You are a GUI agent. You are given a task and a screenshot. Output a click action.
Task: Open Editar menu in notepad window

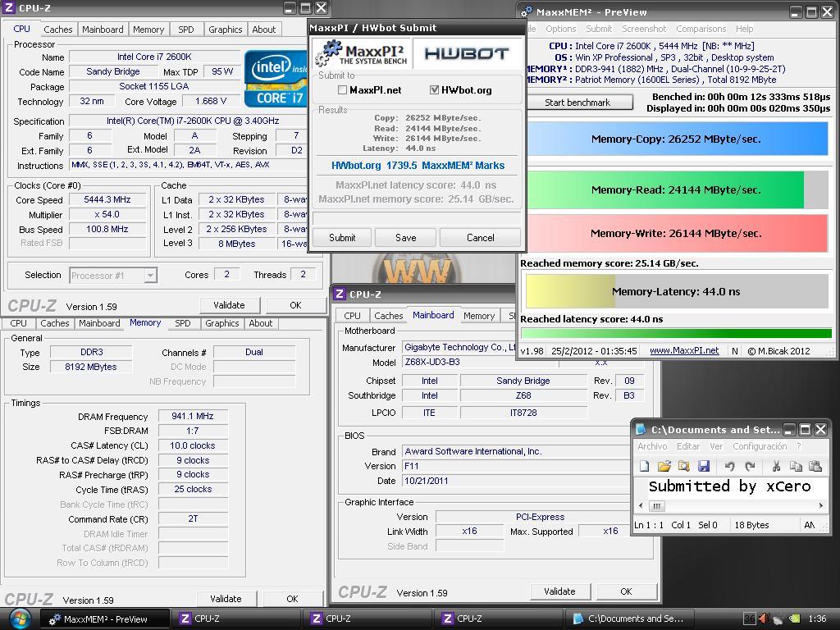(688, 446)
